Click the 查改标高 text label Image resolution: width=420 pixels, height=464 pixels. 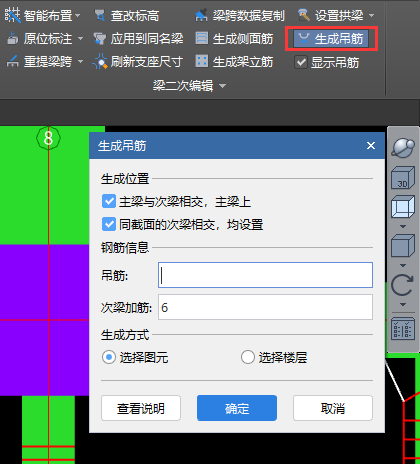tap(135, 16)
